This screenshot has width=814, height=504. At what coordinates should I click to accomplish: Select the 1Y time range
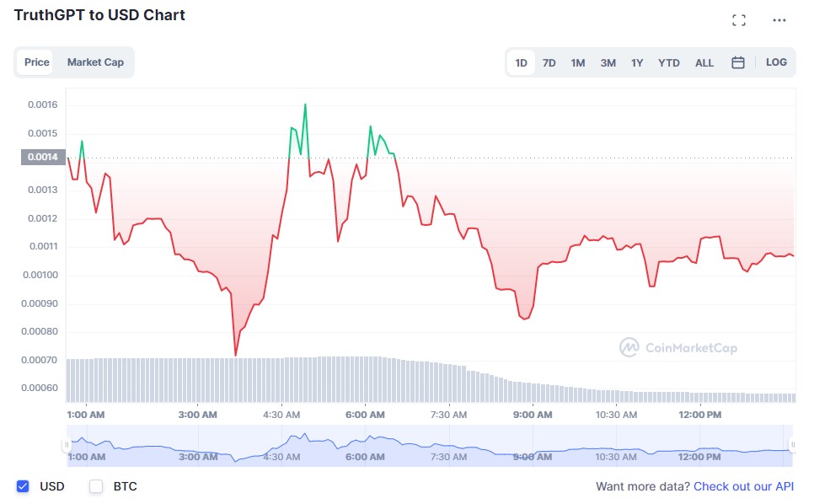click(637, 62)
